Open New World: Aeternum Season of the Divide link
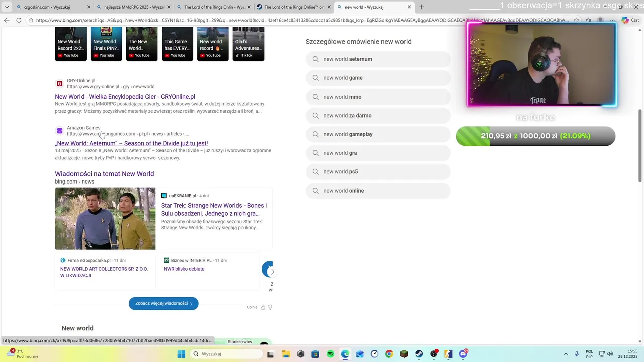Image resolution: width=644 pixels, height=362 pixels. click(131, 143)
